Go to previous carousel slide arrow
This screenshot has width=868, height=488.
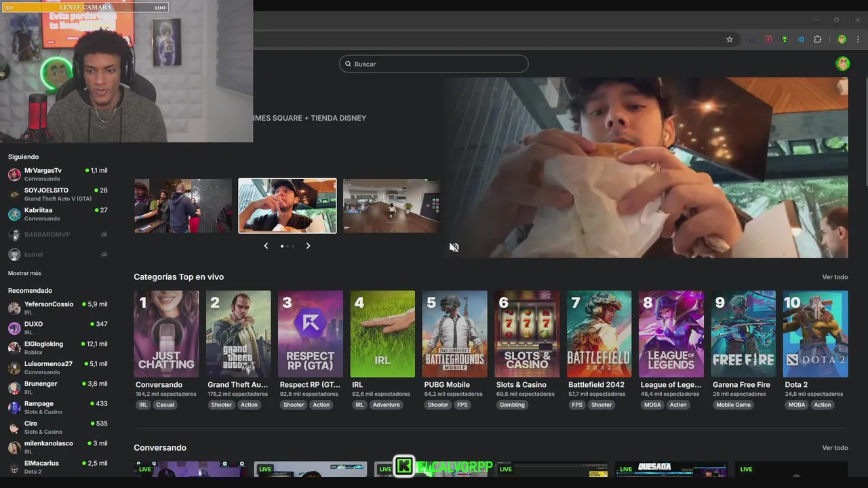tap(266, 246)
